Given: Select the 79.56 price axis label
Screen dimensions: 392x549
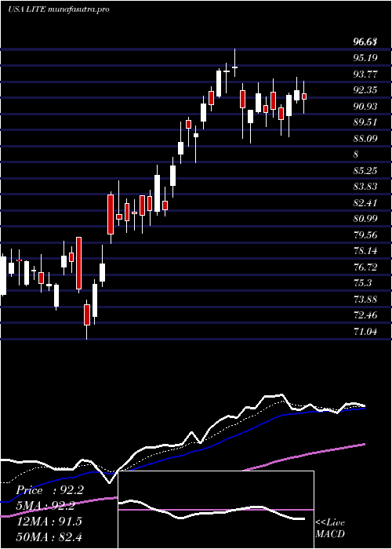Looking at the screenshot, I should pyautogui.click(x=366, y=235).
